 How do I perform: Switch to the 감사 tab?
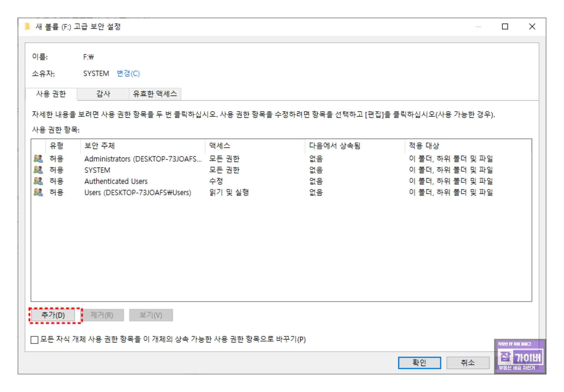[x=103, y=94]
